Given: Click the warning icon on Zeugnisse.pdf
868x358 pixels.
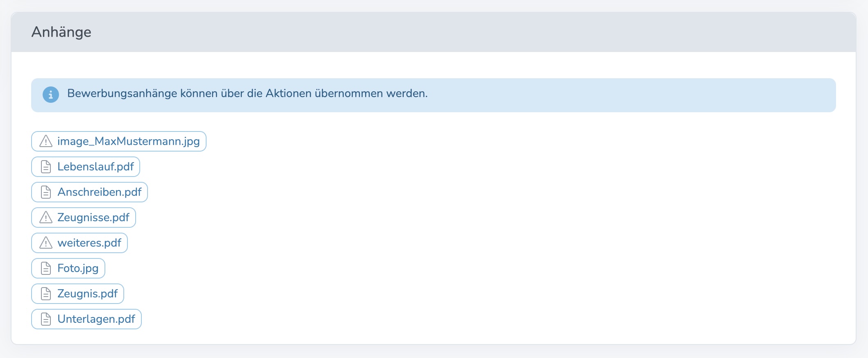Looking at the screenshot, I should tap(45, 218).
